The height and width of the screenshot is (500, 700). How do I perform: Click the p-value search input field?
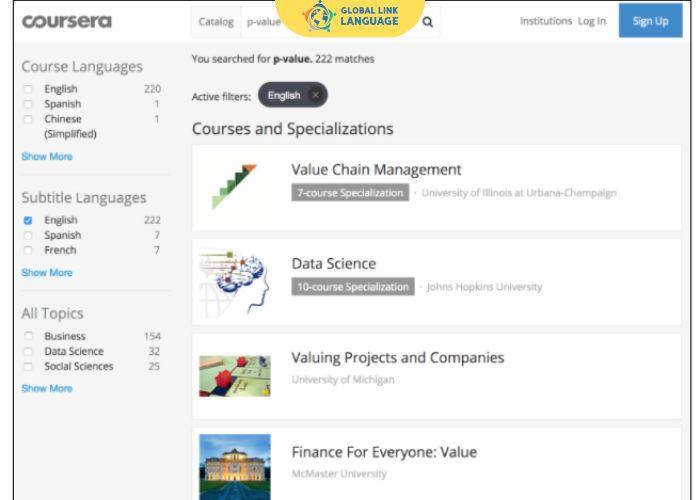[x=265, y=22]
